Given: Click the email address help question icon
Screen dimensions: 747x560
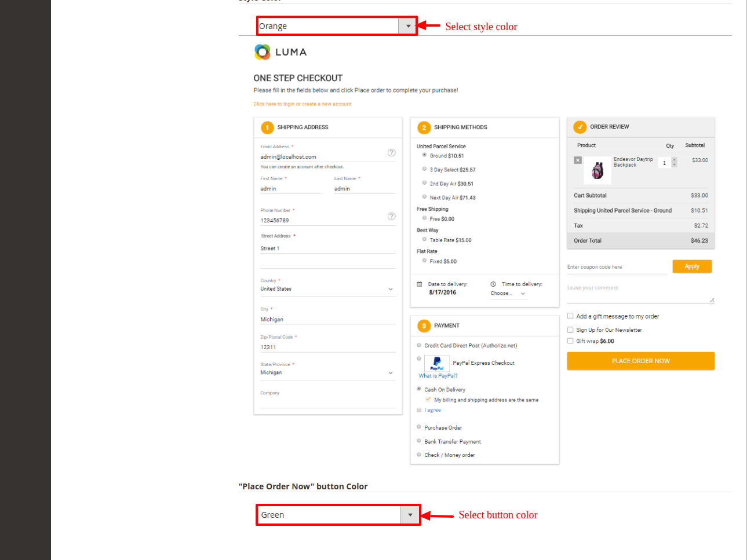Looking at the screenshot, I should pos(391,153).
